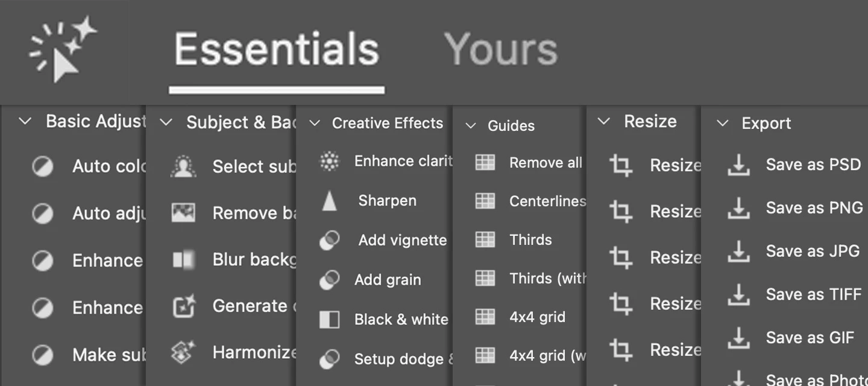Click the Thirds grid icon

click(485, 239)
